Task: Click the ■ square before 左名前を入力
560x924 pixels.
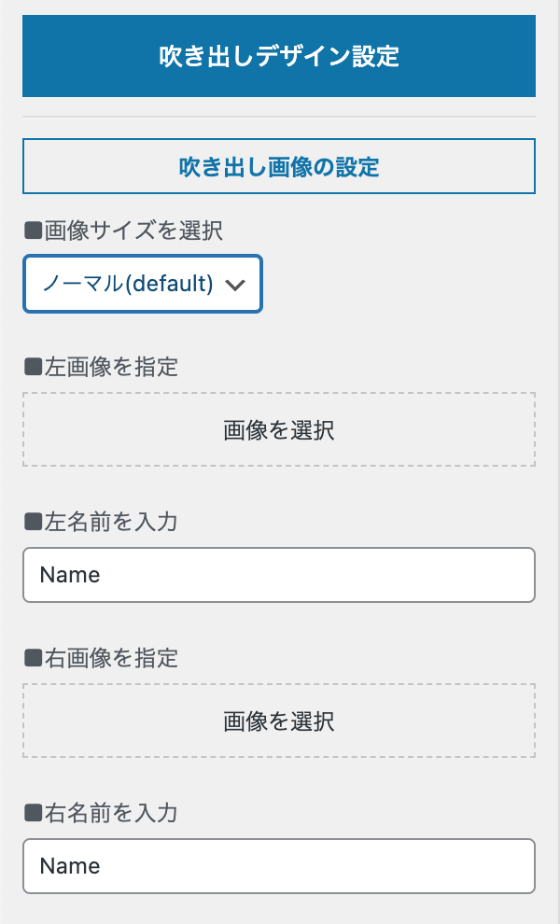Action: pyautogui.click(x=30, y=522)
